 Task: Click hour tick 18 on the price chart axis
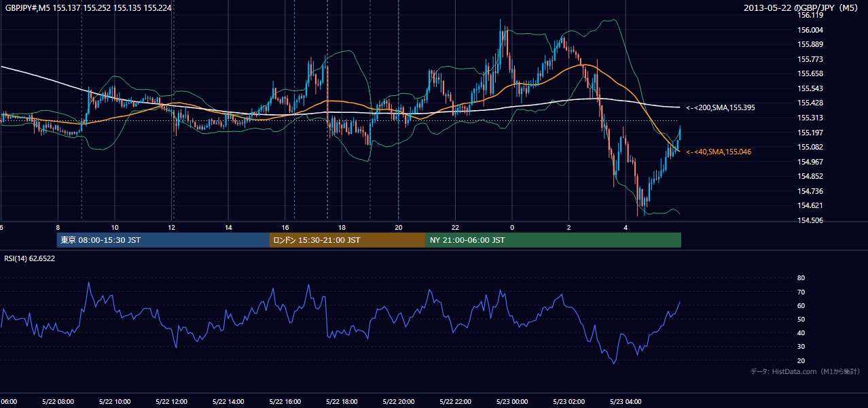click(342, 227)
